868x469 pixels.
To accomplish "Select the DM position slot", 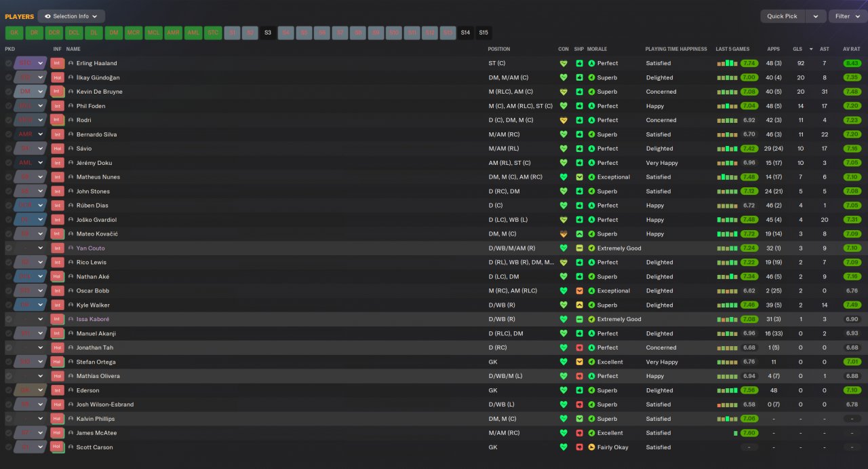I will coord(114,33).
